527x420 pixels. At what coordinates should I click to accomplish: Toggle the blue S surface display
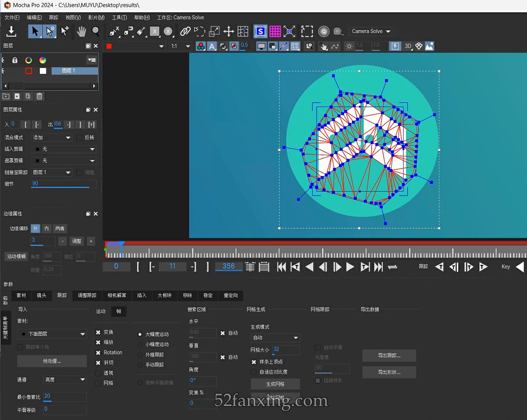tap(261, 31)
